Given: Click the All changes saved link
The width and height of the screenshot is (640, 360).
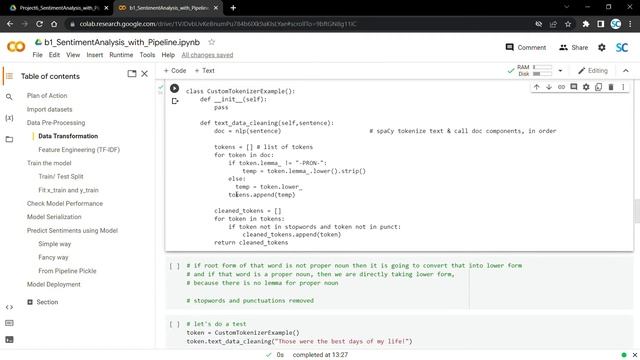Looking at the screenshot, I should (x=207, y=55).
